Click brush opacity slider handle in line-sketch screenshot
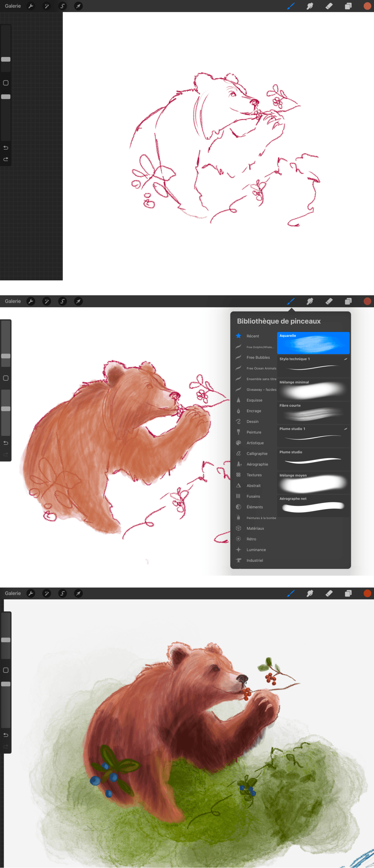 (x=6, y=97)
